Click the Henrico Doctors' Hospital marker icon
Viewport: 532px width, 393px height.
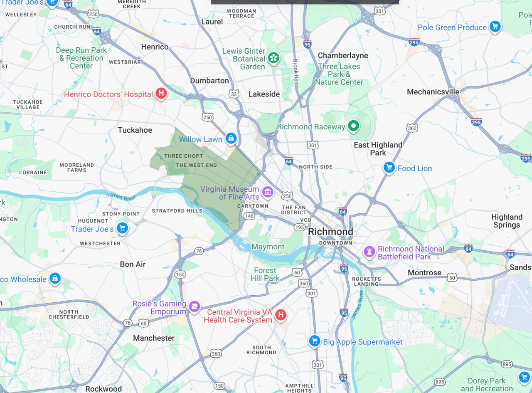(161, 94)
